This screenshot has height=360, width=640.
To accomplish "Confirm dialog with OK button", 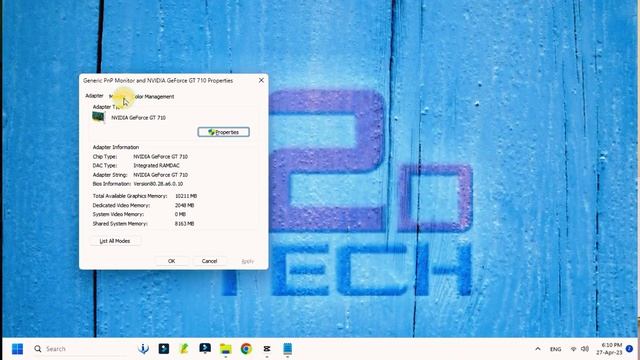I will pos(171,261).
